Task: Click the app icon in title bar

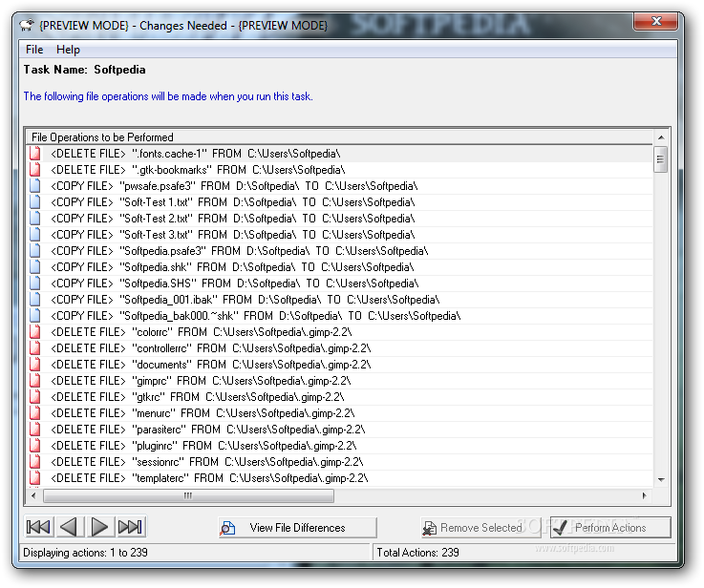Action: pyautogui.click(x=27, y=25)
